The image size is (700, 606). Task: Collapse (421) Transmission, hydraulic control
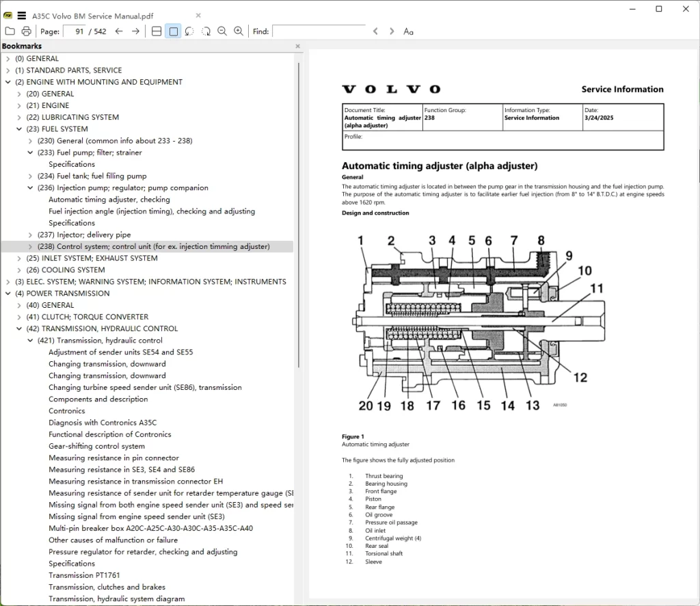pos(30,341)
